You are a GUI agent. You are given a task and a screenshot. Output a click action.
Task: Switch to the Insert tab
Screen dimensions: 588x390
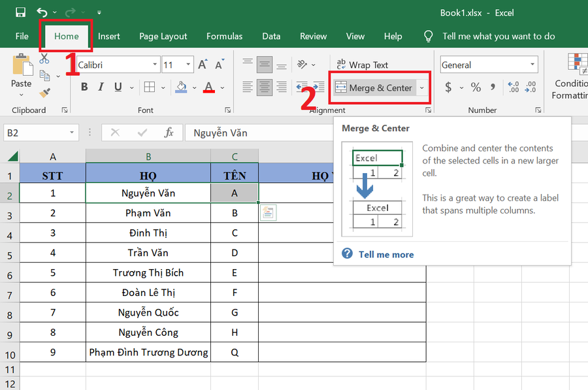point(108,37)
